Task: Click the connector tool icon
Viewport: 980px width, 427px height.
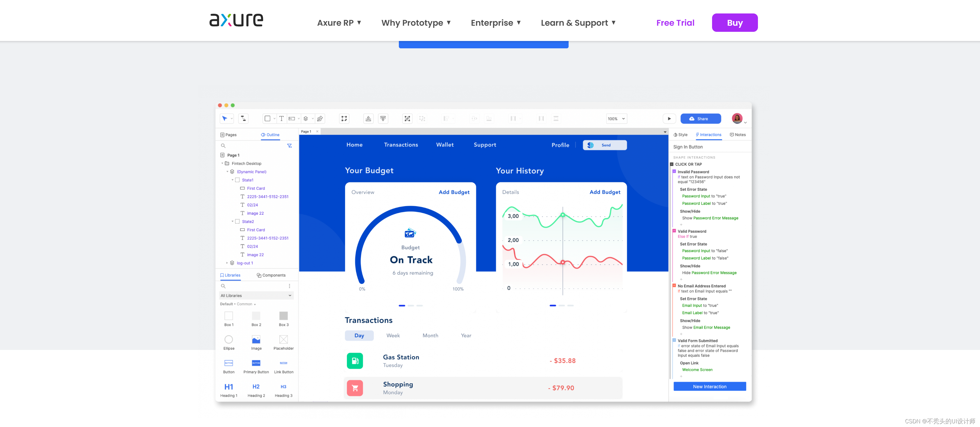Action: [x=243, y=119]
